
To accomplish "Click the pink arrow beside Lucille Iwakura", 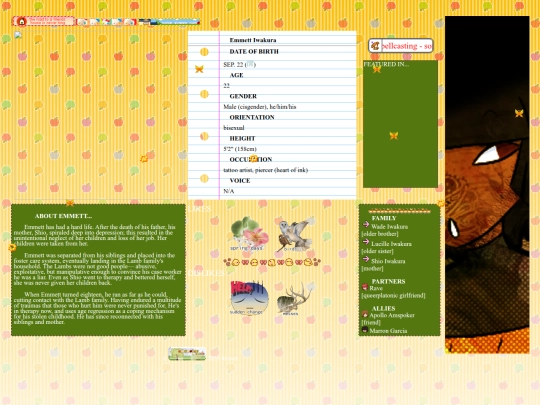I will [x=366, y=242].
